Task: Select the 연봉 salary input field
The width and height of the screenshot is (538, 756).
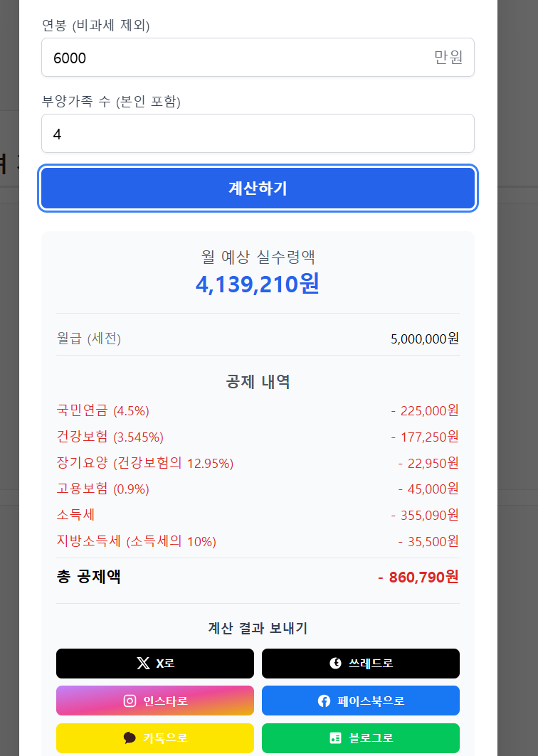Action: tap(258, 57)
